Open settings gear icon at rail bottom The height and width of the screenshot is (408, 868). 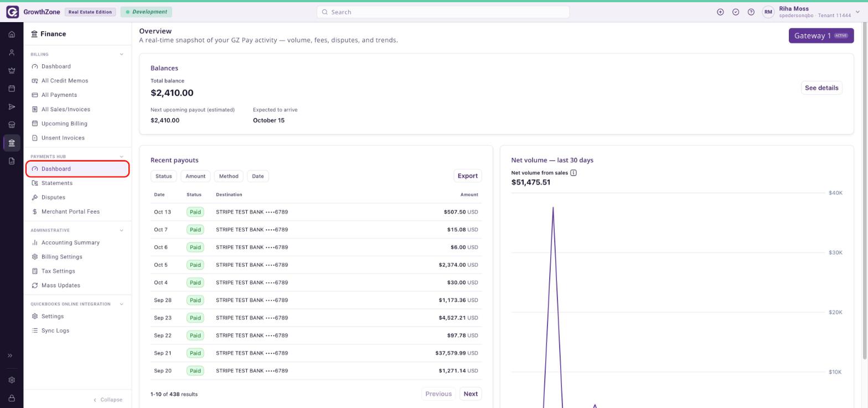coord(12,380)
